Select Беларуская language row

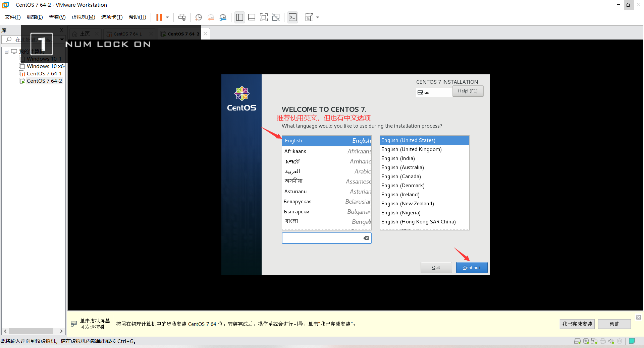tap(327, 202)
